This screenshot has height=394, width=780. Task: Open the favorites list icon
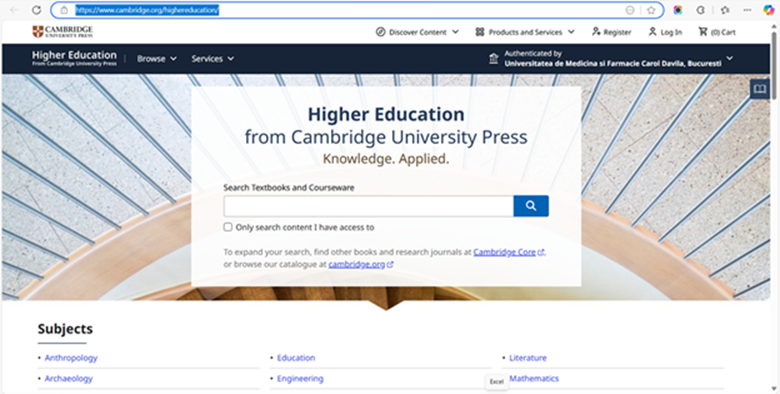pos(725,10)
